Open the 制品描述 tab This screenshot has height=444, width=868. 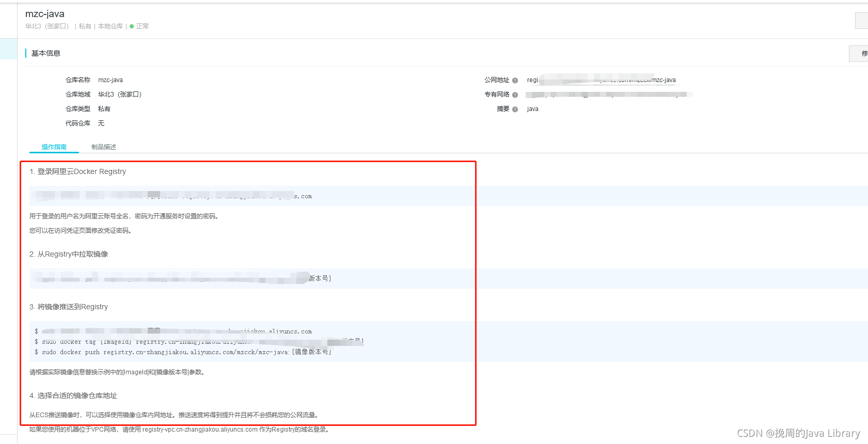tap(104, 147)
